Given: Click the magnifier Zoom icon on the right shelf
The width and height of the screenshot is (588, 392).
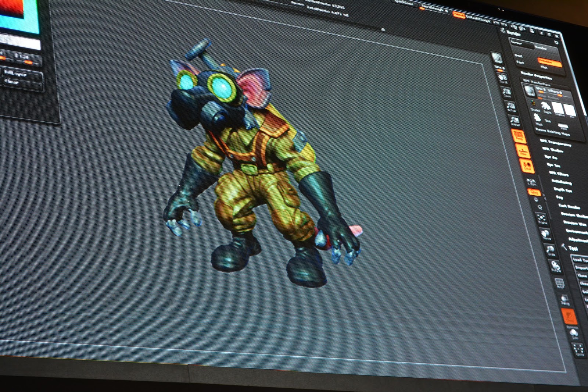Looking at the screenshot, I should point(540,207).
